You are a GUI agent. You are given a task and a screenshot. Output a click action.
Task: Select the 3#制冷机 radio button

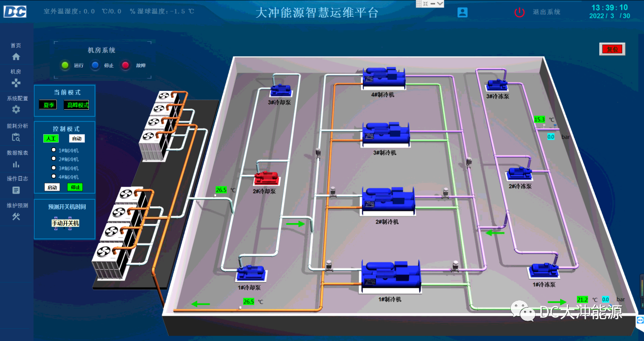pyautogui.click(x=53, y=167)
